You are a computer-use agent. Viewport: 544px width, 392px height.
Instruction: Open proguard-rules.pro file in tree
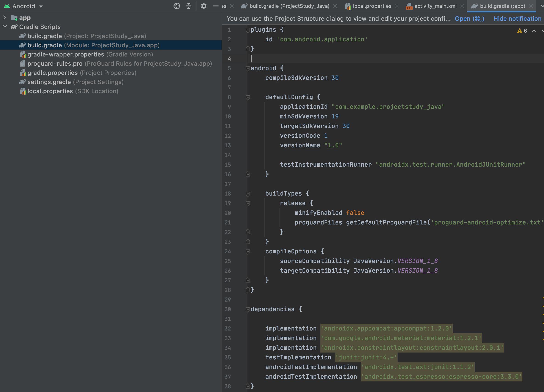[55, 64]
